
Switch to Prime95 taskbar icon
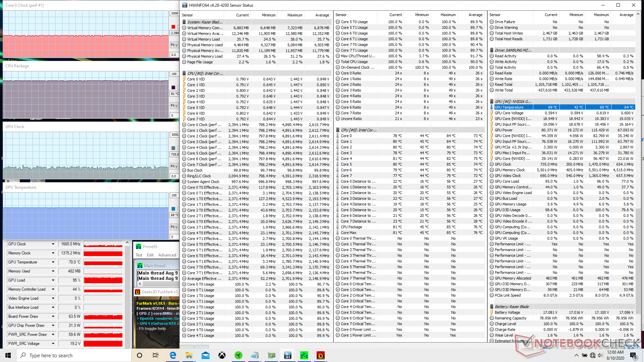pyautogui.click(x=304, y=355)
